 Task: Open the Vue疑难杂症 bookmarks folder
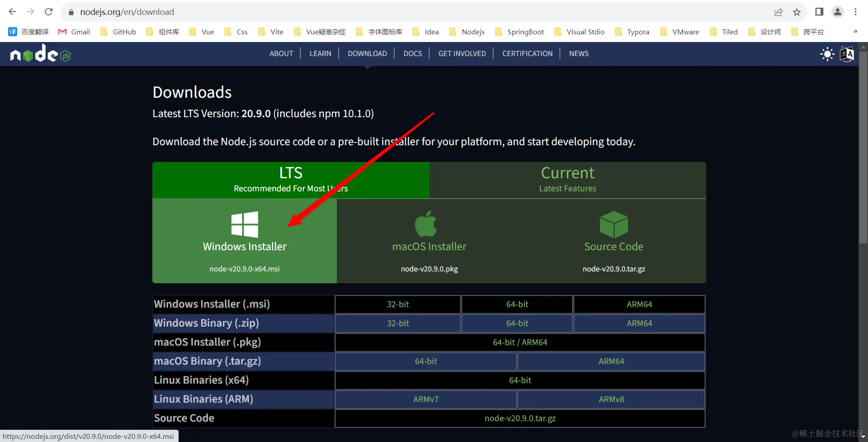(x=320, y=32)
